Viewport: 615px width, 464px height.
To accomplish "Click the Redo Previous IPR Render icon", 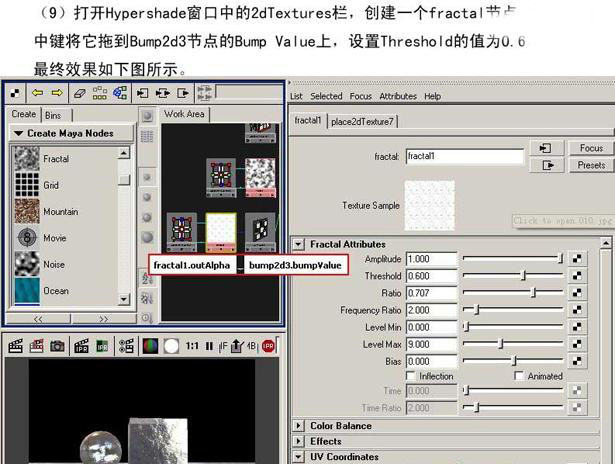I will coord(81,346).
